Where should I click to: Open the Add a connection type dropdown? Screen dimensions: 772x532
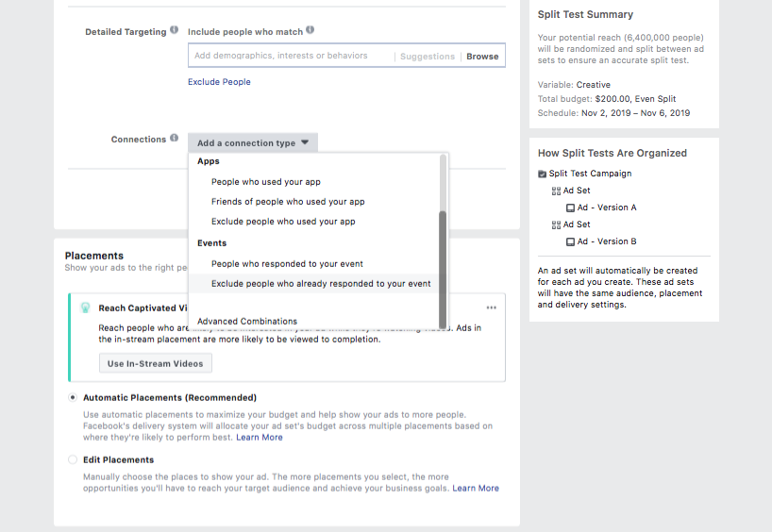(x=253, y=142)
